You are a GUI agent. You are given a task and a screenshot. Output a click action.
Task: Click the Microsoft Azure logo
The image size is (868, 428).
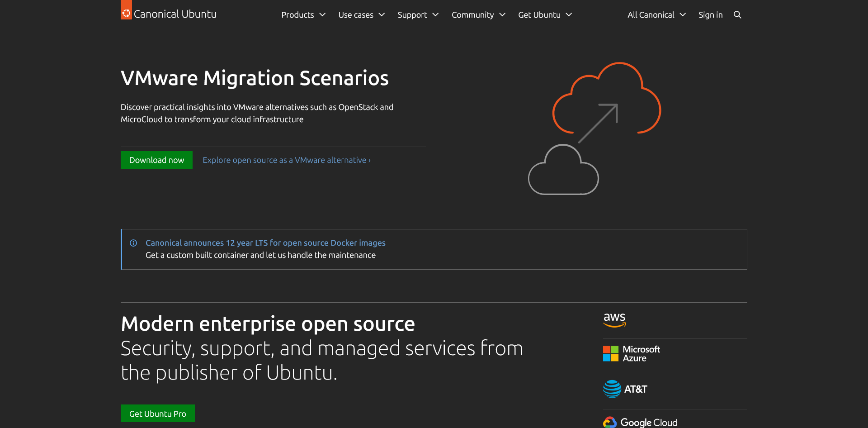pos(631,354)
